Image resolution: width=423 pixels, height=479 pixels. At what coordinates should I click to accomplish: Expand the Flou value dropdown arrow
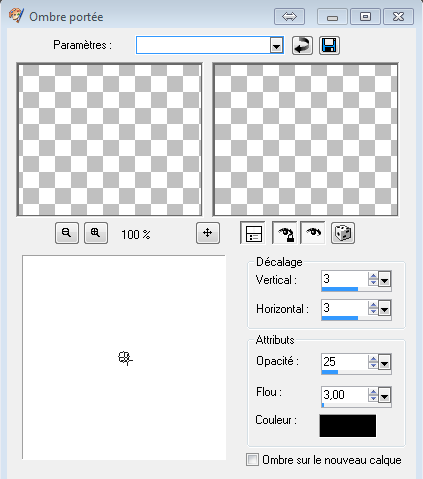[x=385, y=395]
